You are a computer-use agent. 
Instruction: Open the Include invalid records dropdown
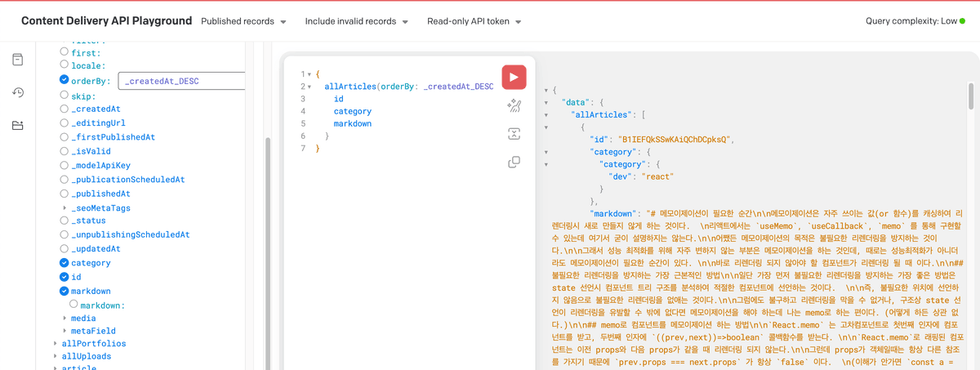click(357, 21)
